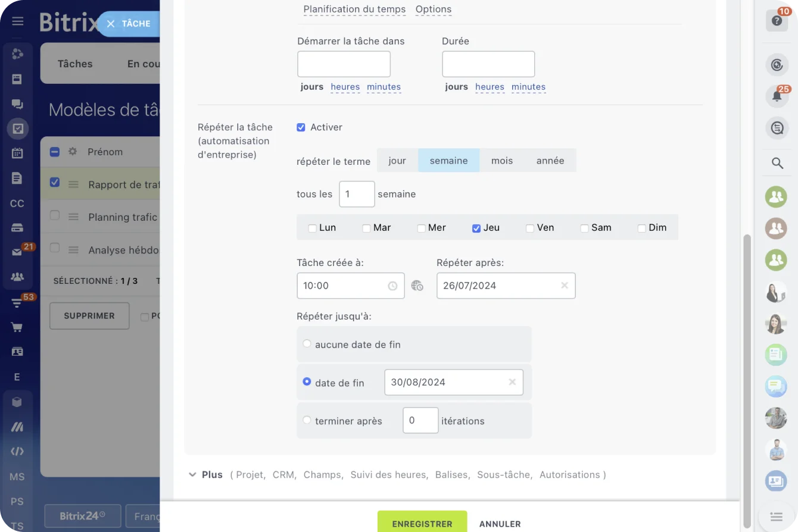
Task: Open the Options tab
Action: 433,9
